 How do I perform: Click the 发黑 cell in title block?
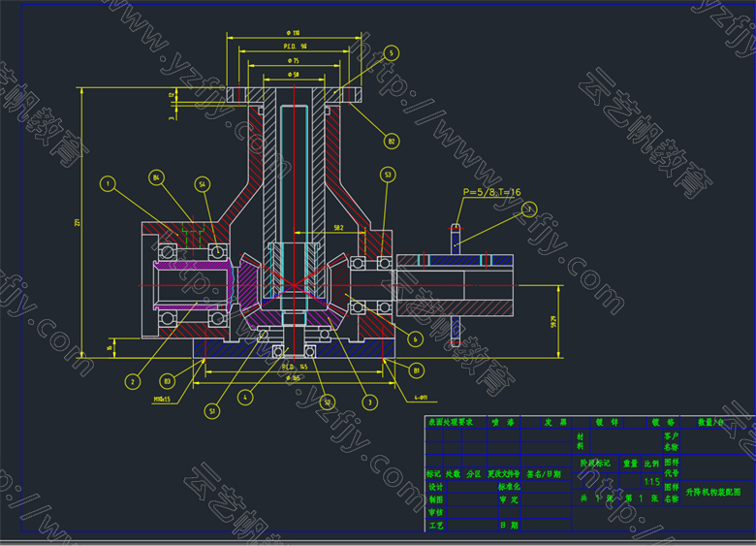(x=555, y=422)
